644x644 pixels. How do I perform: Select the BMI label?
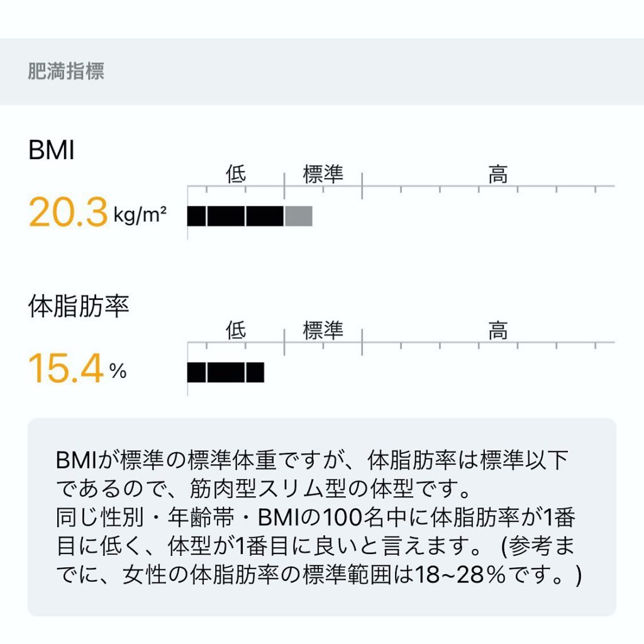click(52, 151)
